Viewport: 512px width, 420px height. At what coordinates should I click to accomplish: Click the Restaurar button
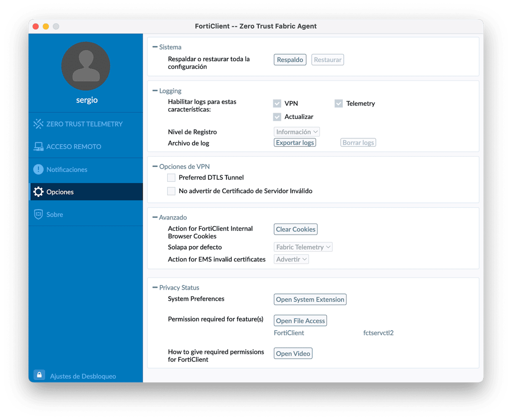[328, 60]
